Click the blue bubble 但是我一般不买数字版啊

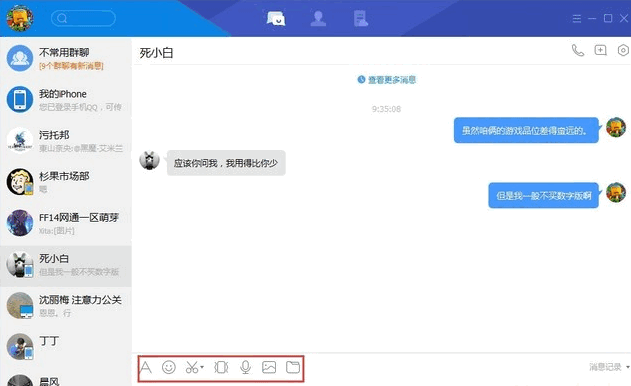coord(543,196)
